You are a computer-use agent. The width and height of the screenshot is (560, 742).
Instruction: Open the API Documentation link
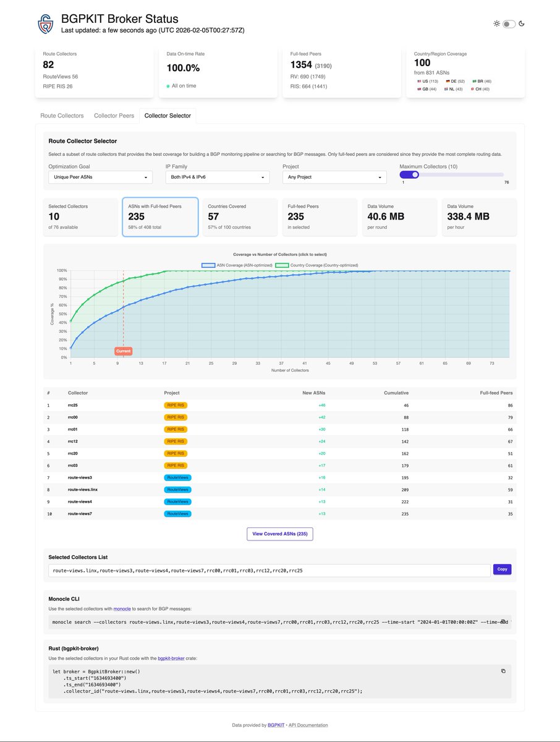[x=308, y=725]
